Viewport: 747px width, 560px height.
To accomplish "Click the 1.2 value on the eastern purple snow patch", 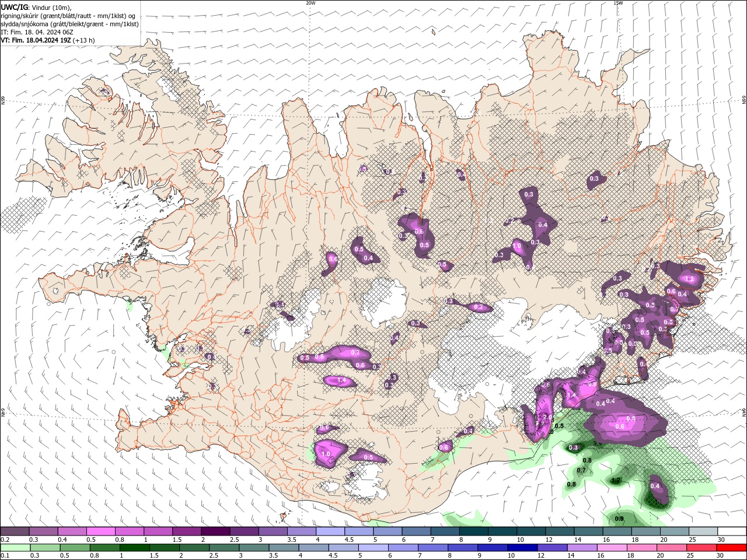I will (x=689, y=279).
